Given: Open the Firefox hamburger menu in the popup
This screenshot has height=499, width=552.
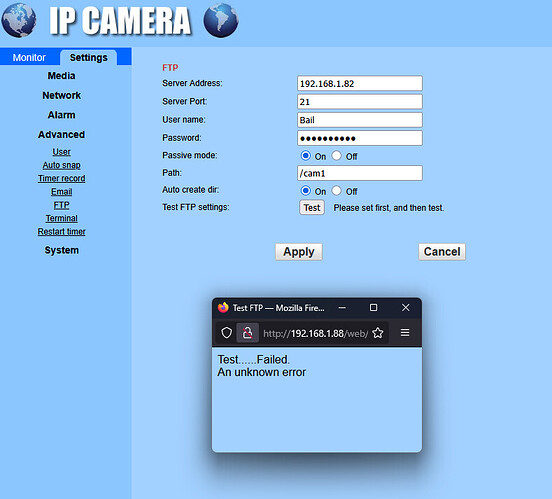Looking at the screenshot, I should 405,333.
